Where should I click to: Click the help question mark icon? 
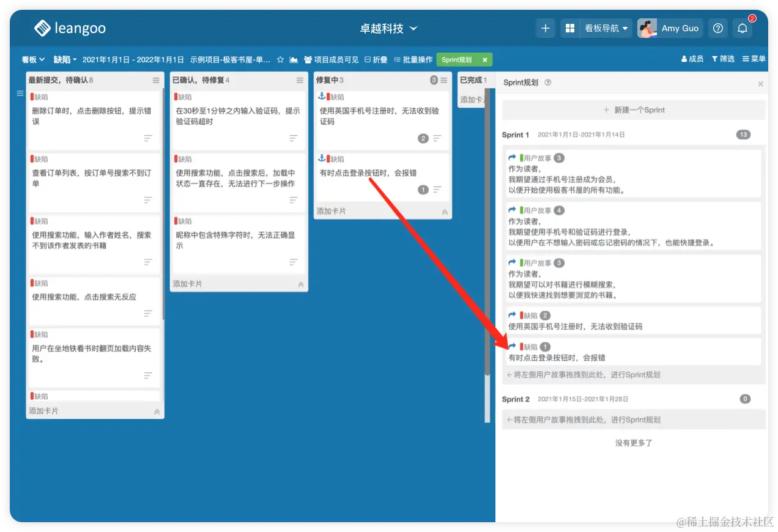pyautogui.click(x=718, y=28)
